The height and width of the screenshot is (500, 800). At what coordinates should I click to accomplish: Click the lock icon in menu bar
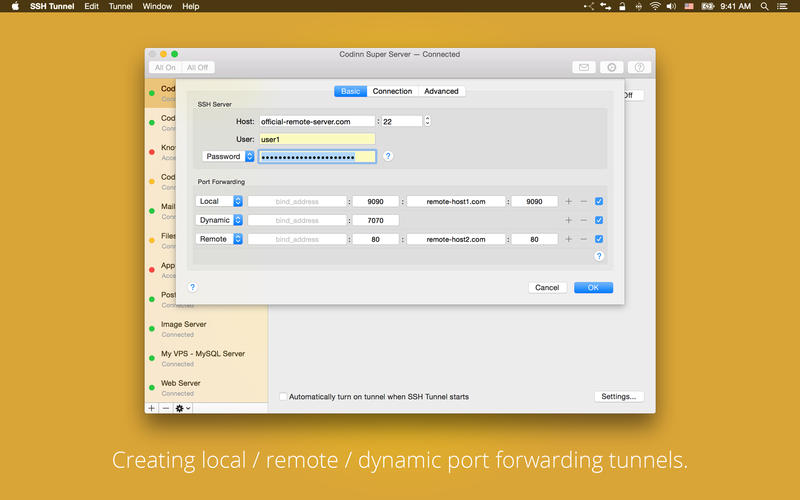point(622,6)
